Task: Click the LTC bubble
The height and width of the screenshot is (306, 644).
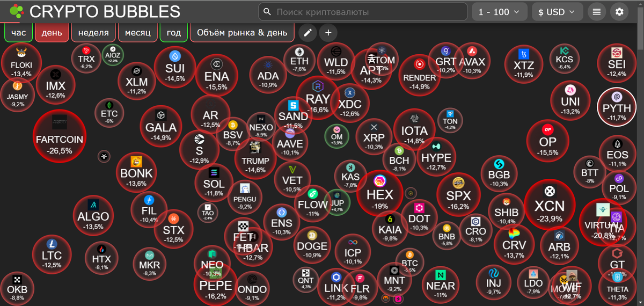Action: 52,254
